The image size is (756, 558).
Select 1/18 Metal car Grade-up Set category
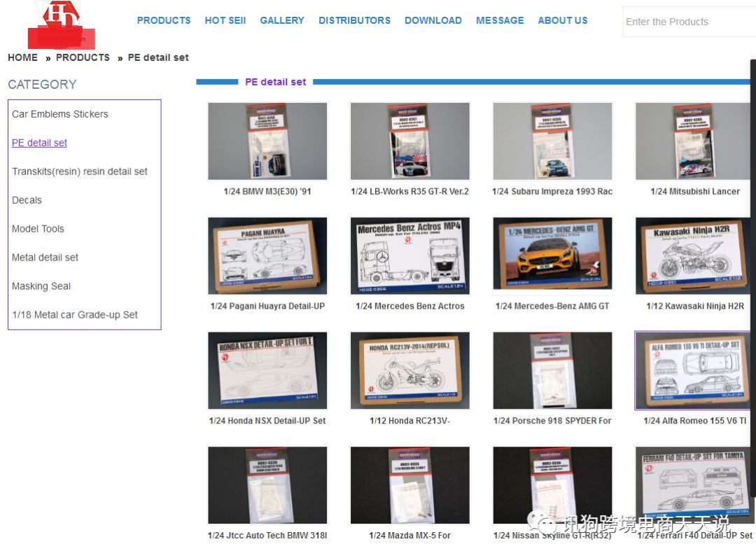(x=75, y=315)
